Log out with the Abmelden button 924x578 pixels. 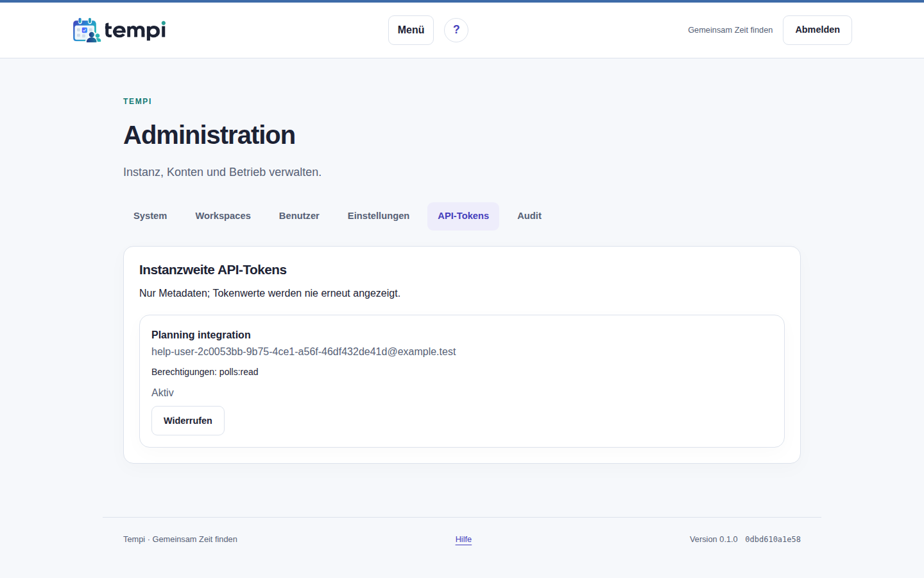817,30
